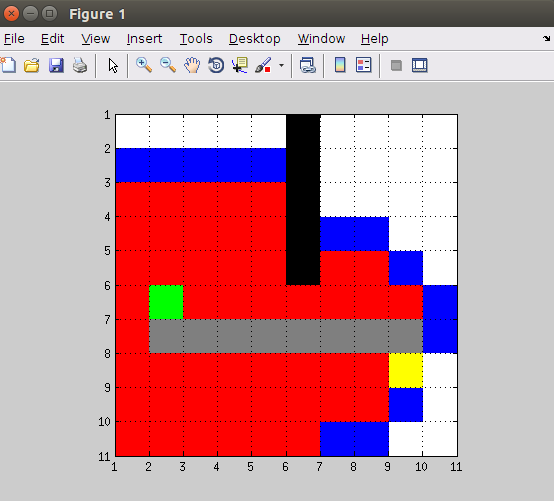Click the black vertical bar in the plot
Image resolution: width=554 pixels, height=501 pixels.
click(303, 200)
